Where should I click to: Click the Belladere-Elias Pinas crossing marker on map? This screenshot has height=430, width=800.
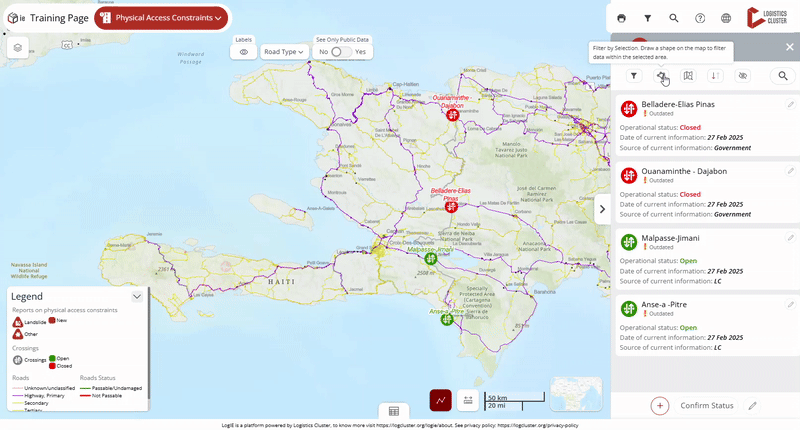pos(451,207)
